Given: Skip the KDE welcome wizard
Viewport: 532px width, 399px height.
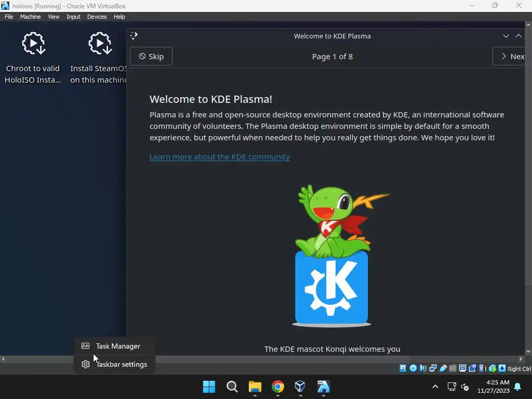Looking at the screenshot, I should (151, 56).
